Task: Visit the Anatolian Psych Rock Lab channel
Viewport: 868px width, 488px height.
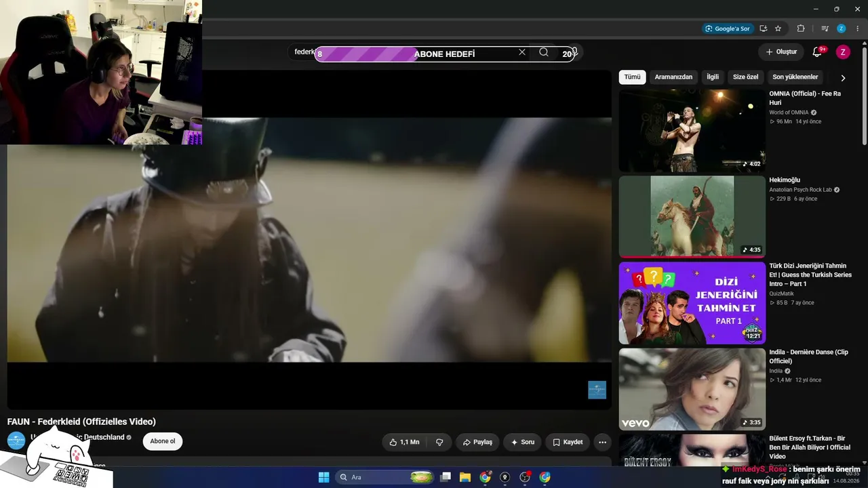Action: pyautogui.click(x=800, y=190)
